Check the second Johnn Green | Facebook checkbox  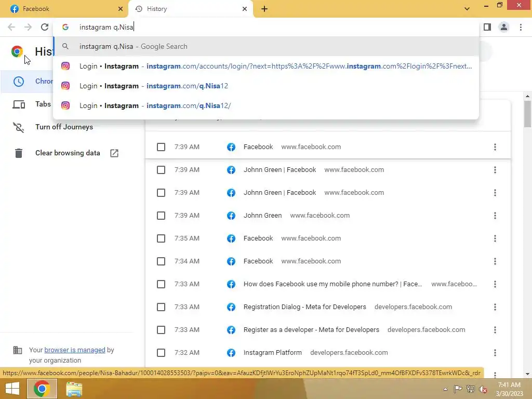[161, 193]
